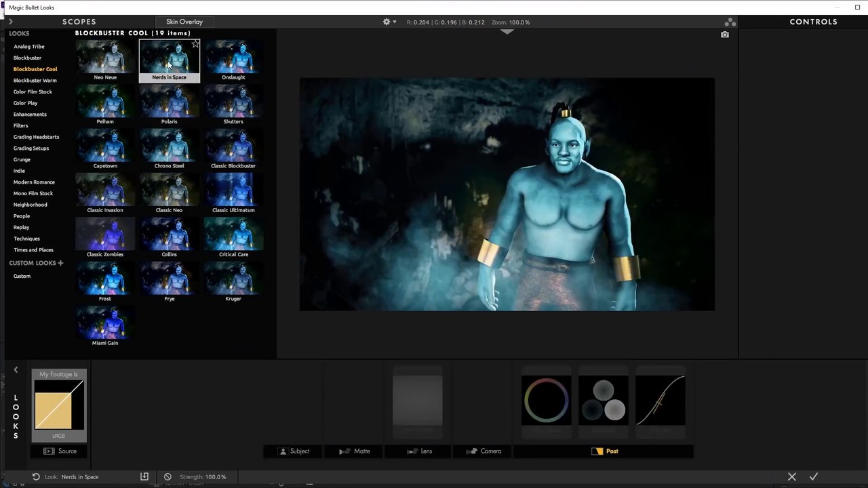Viewport: 868px width, 488px height.
Task: Open the Analog Tribe looks category
Action: 28,47
